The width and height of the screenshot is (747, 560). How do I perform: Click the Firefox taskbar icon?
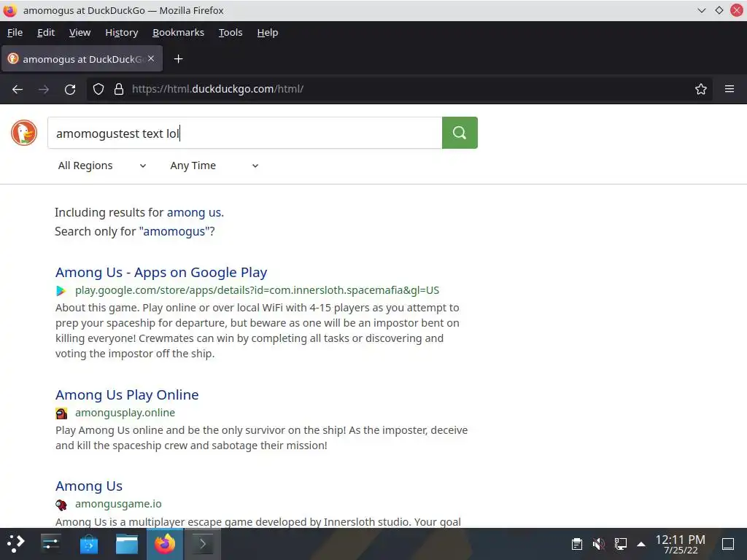click(165, 543)
